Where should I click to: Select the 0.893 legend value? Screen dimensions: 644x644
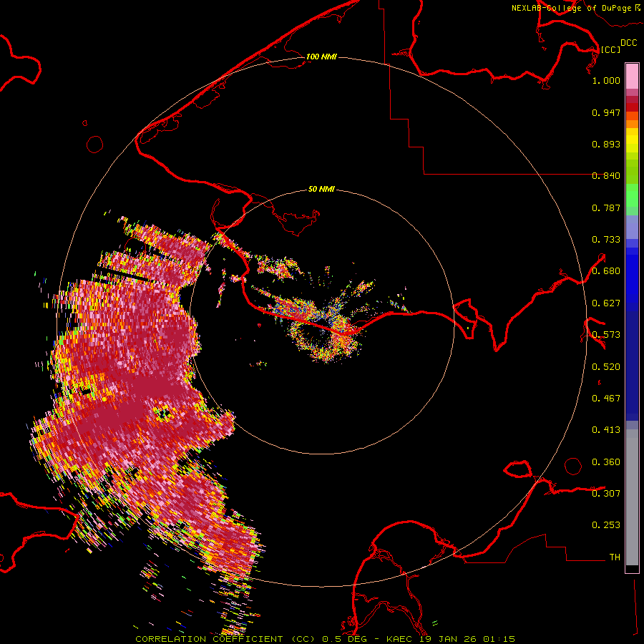pyautogui.click(x=606, y=144)
